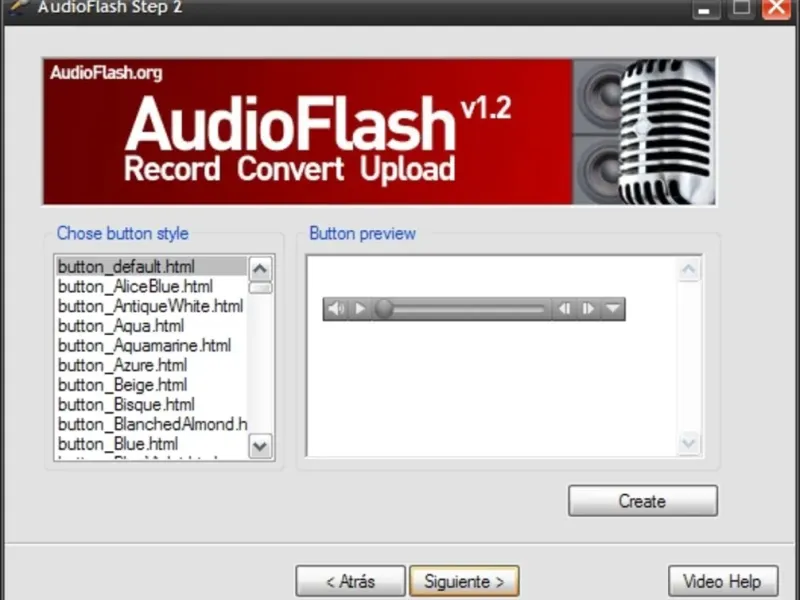Open the down-arrow menu in preview player
This screenshot has width=800, height=600.
point(612,309)
